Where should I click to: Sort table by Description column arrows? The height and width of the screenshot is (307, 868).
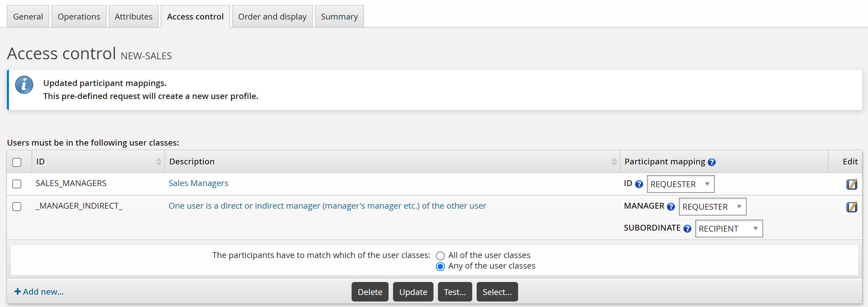[x=614, y=162]
